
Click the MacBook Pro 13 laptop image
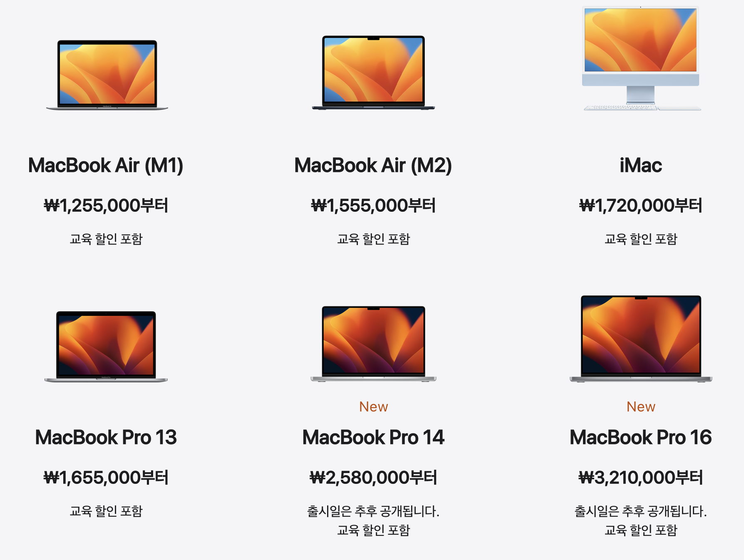point(106,346)
